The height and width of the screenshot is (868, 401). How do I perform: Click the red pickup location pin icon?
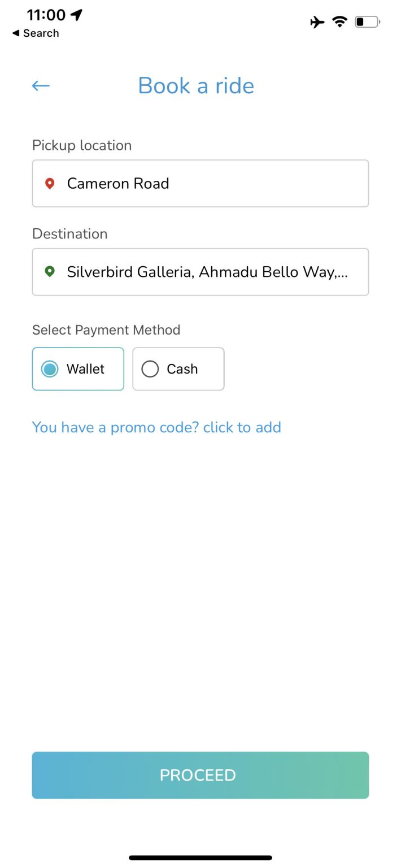pos(50,183)
